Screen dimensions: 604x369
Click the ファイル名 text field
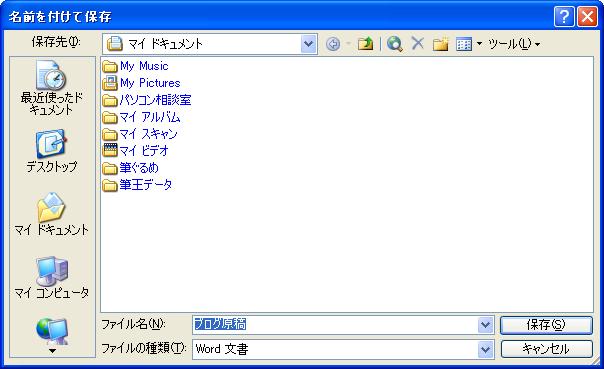pos(335,325)
